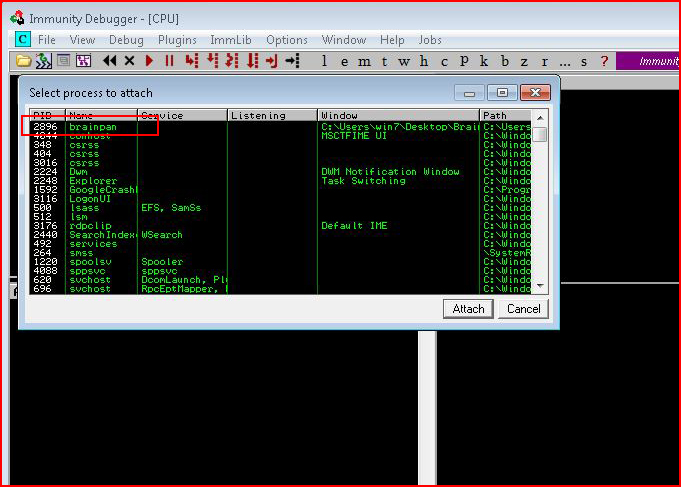Show CPU window with 'c' toolbar button
The image size is (681, 487).
444,62
